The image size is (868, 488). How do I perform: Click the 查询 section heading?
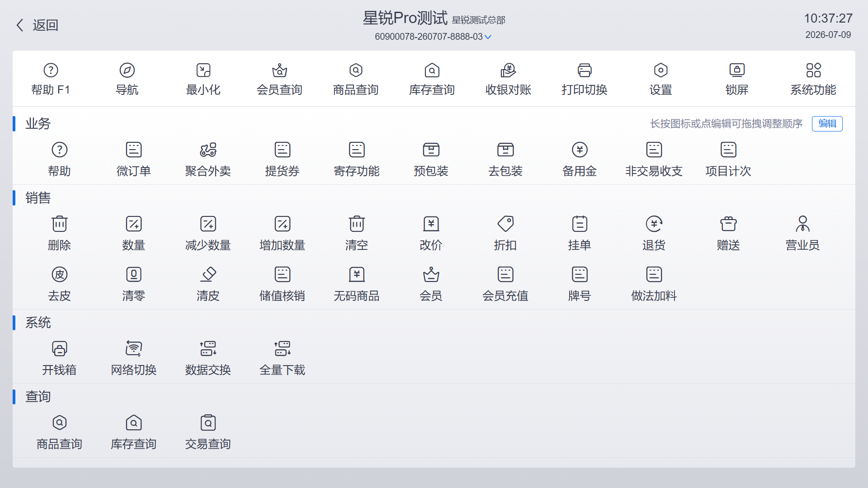click(38, 397)
